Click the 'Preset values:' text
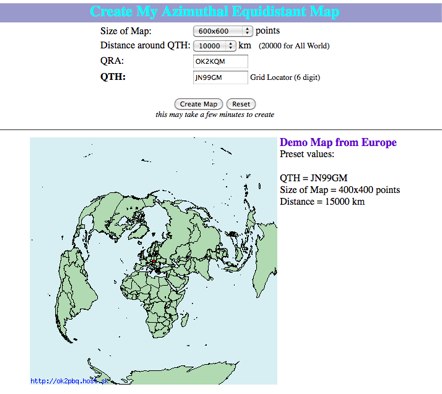This screenshot has height=394, width=442. [x=307, y=154]
